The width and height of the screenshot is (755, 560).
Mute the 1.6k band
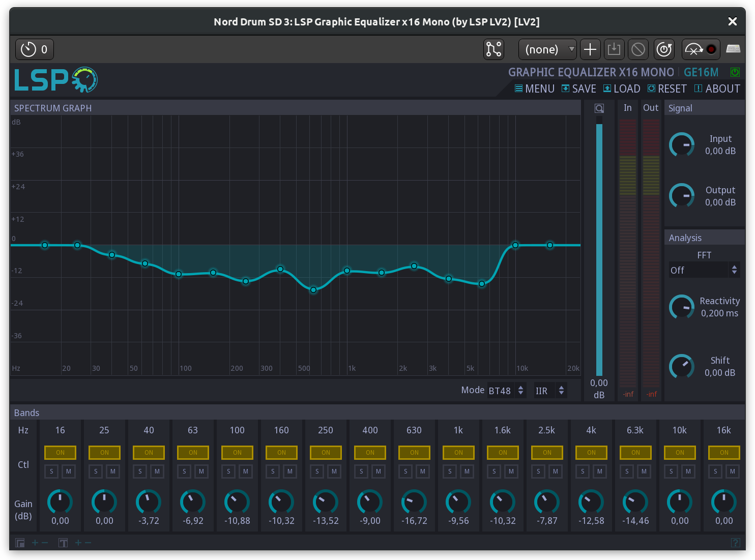point(511,471)
